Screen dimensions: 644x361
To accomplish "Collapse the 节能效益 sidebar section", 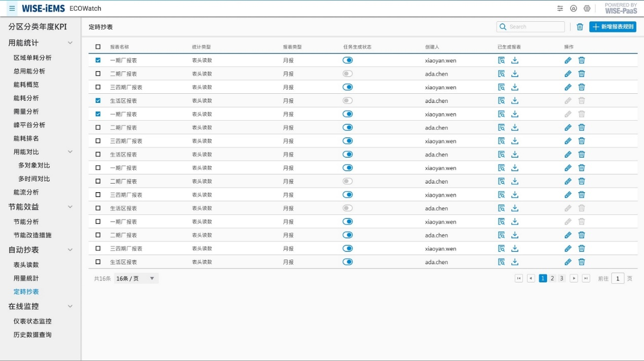I will [x=70, y=206].
